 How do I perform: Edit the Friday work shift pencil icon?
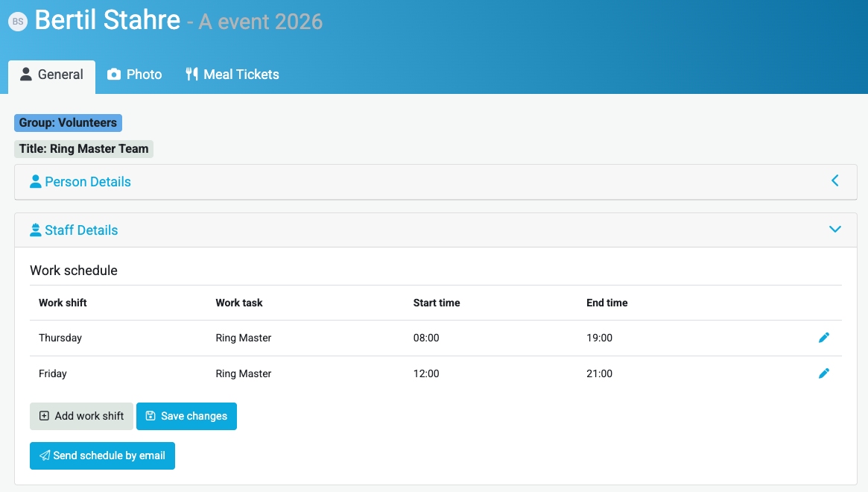pos(823,373)
